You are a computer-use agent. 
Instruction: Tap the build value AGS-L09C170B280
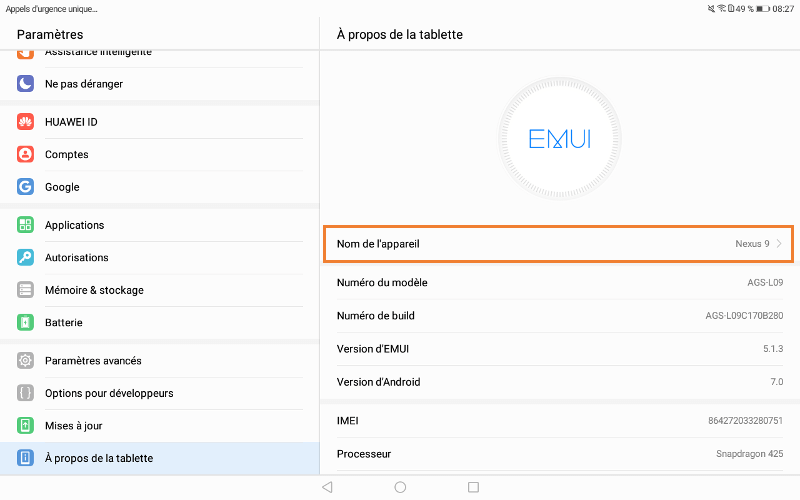click(744, 316)
